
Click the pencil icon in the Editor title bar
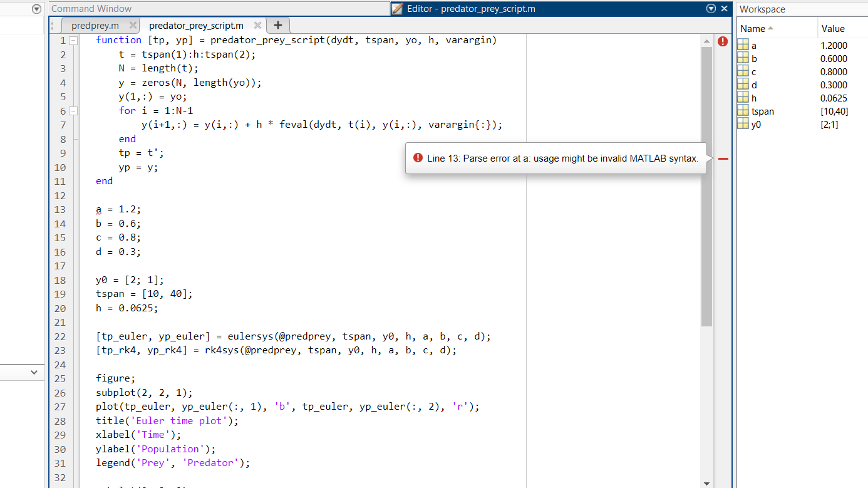396,9
